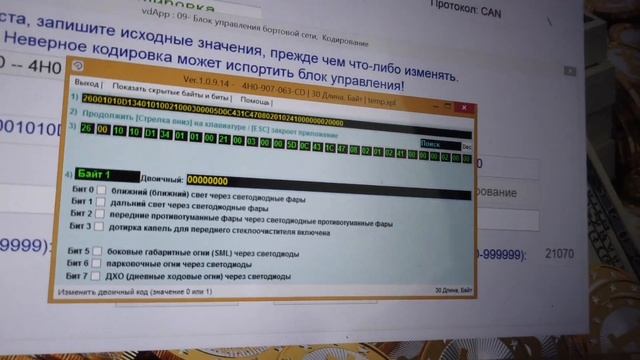Click Протокол: CAN text in background window

tap(466, 9)
